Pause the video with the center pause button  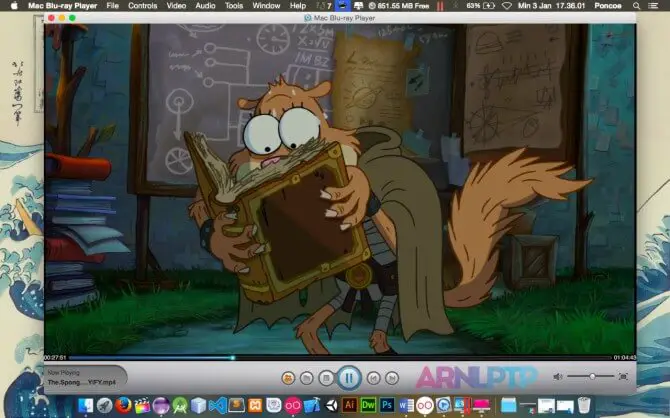[348, 378]
